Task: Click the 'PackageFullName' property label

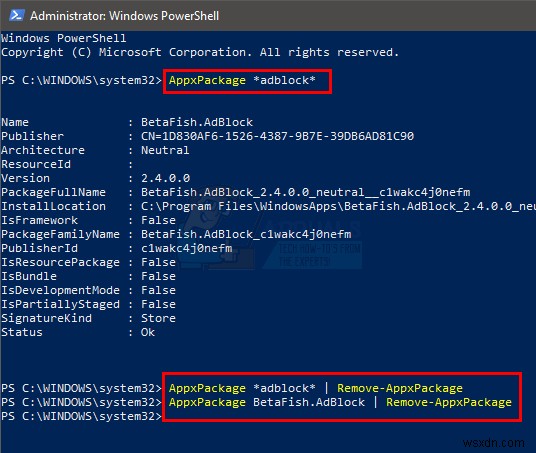Action: (x=53, y=192)
